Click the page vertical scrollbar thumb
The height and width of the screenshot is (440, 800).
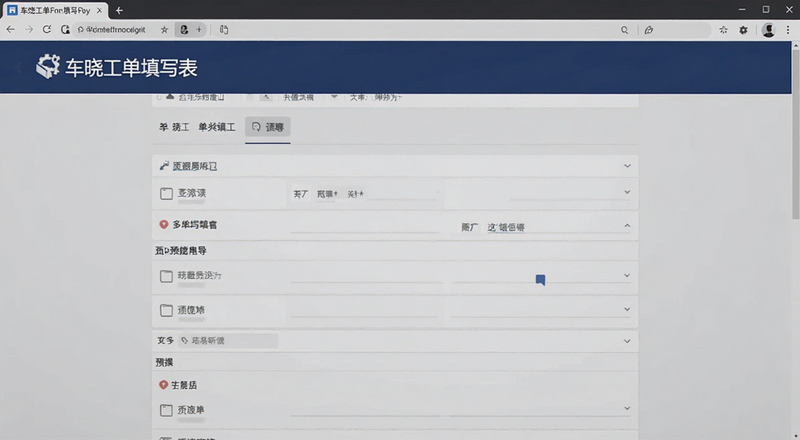[795, 134]
